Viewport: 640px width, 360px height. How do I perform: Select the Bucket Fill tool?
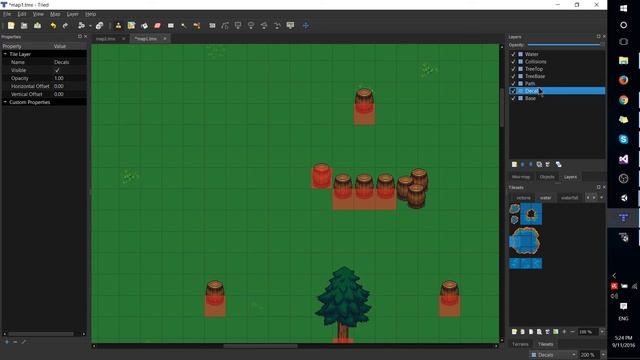[x=144, y=26]
